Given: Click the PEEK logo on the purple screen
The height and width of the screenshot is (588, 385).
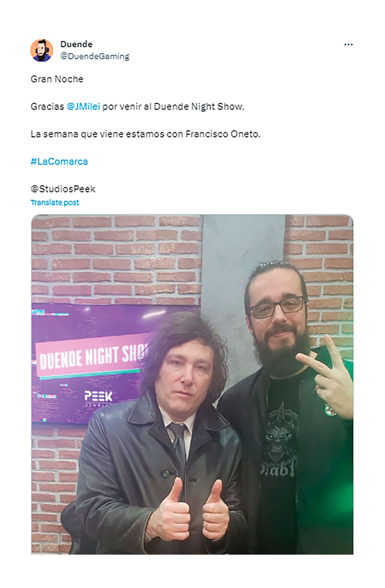Looking at the screenshot, I should (98, 396).
